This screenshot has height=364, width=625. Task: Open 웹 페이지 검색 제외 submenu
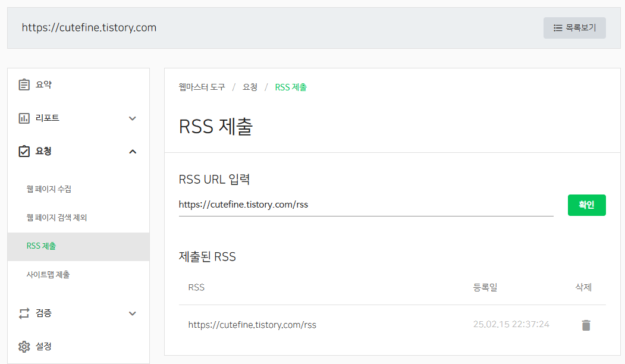tap(56, 218)
